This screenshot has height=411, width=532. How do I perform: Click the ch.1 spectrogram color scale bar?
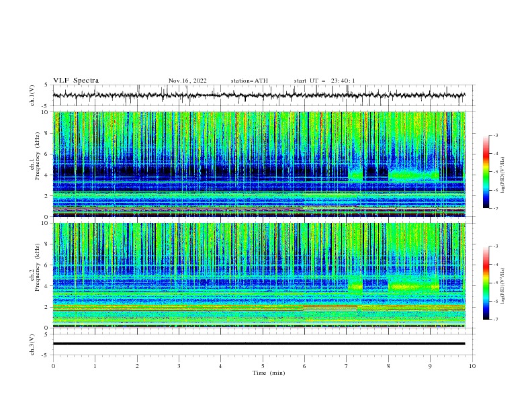click(x=486, y=172)
